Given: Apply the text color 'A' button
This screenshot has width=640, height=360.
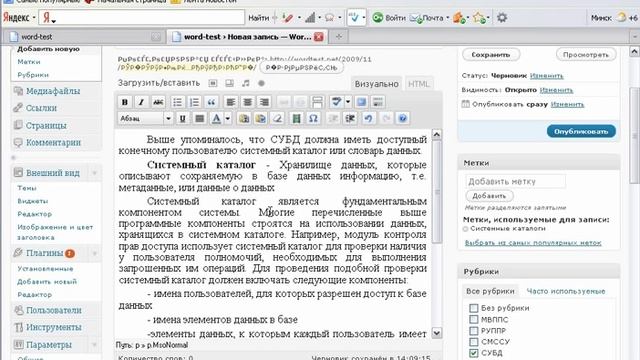Looking at the screenshot, I should click(216, 118).
